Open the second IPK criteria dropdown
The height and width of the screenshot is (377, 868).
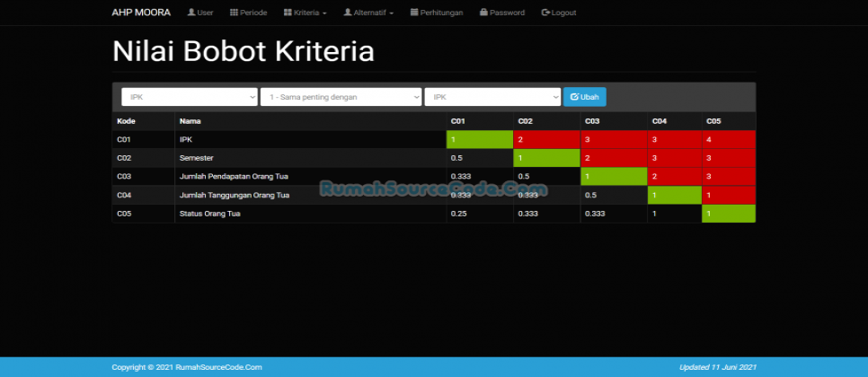pyautogui.click(x=492, y=97)
